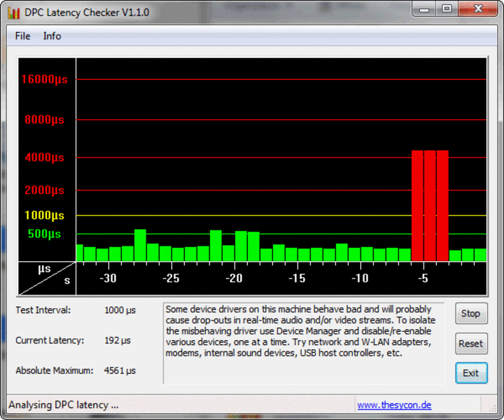504x420 pixels.
Task: Open the www.thesycon.de link
Action: point(394,405)
